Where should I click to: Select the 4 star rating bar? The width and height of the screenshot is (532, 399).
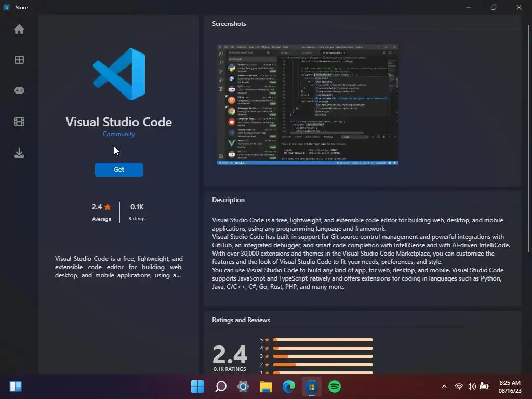[323, 348]
